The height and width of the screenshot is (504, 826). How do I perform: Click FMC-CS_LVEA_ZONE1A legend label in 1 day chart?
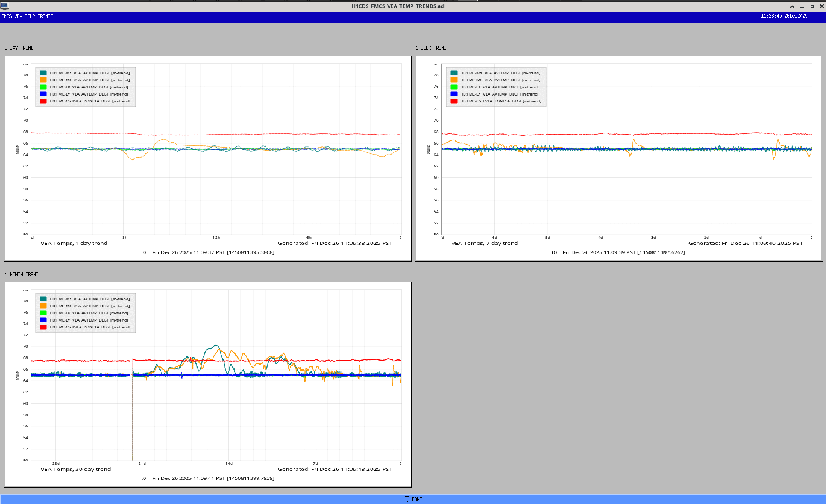(x=90, y=101)
